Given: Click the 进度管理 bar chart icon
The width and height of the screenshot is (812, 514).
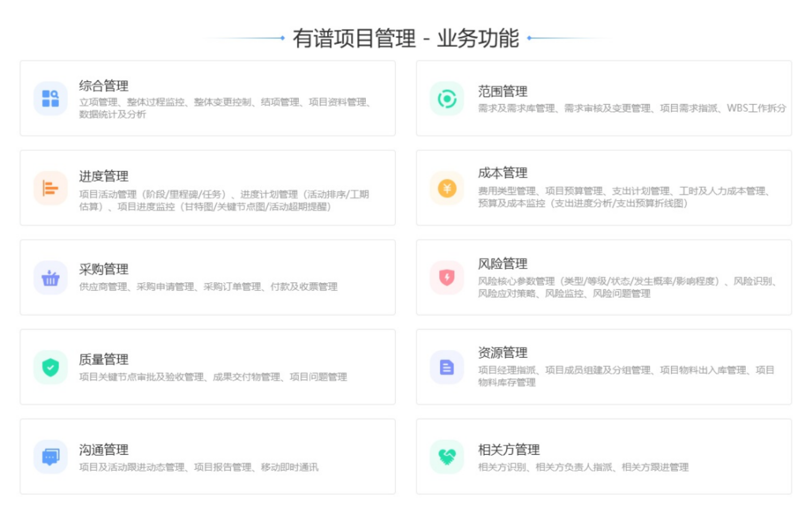Looking at the screenshot, I should [50, 188].
